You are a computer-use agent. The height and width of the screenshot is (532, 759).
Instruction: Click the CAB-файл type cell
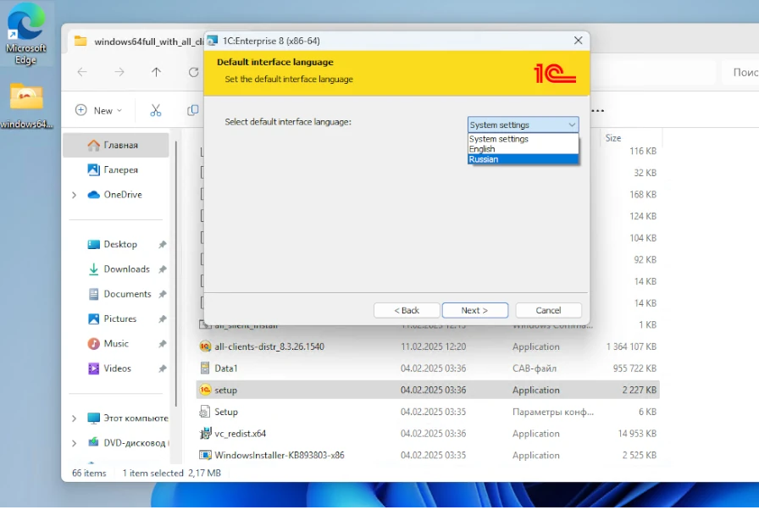[x=535, y=369]
